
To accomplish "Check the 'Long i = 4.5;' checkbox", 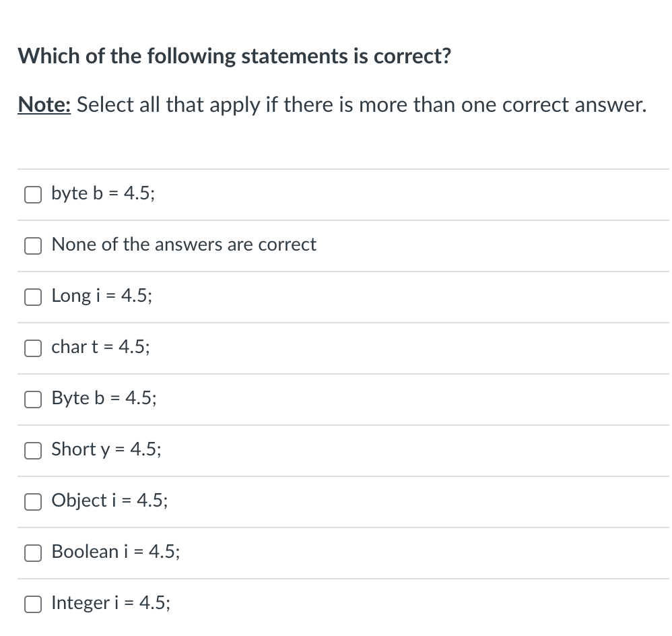I will (x=32, y=296).
